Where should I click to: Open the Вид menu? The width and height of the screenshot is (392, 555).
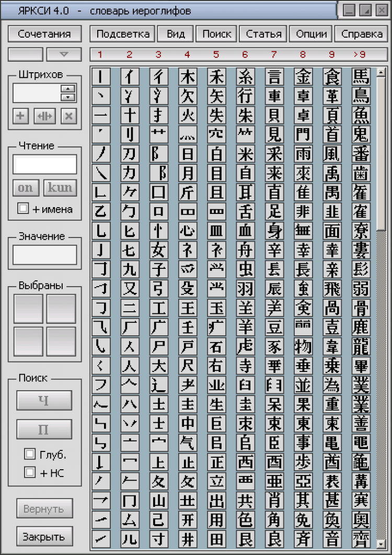pyautogui.click(x=176, y=34)
